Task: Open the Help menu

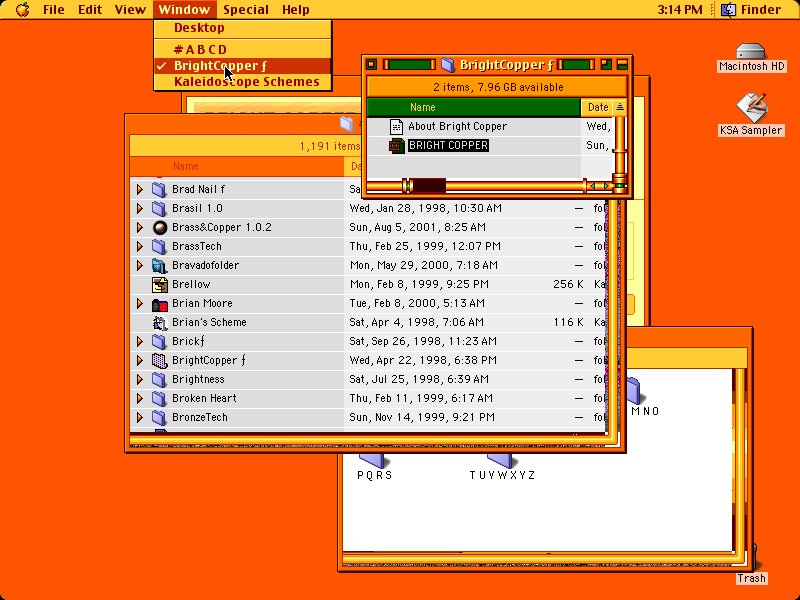Action: click(x=295, y=10)
